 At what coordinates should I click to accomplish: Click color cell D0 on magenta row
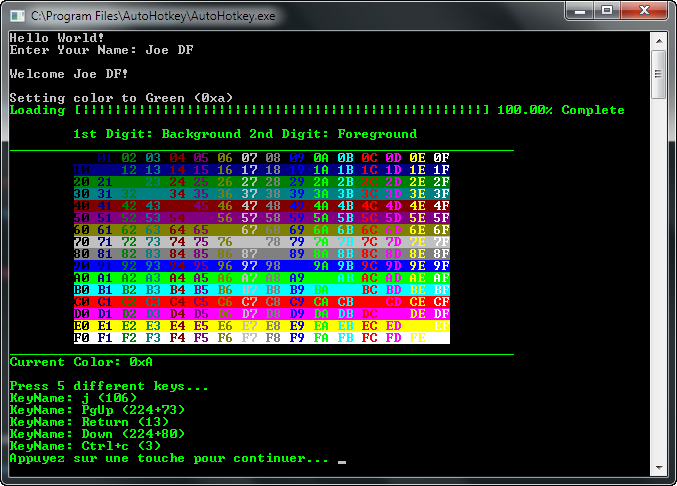pyautogui.click(x=81, y=314)
